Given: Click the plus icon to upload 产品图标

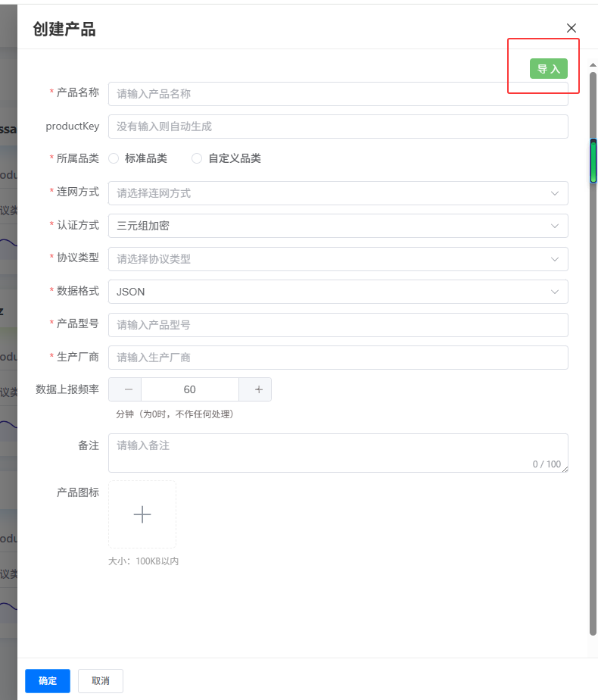Looking at the screenshot, I should pos(142,514).
